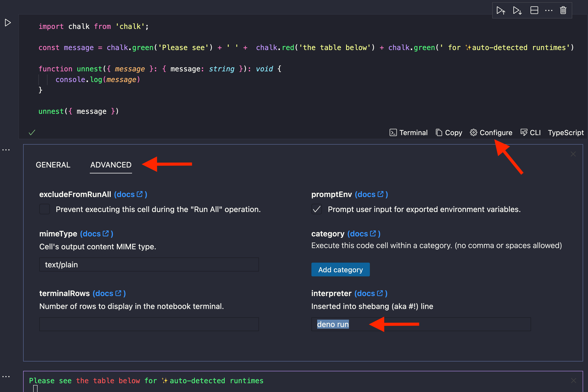The image size is (588, 392).
Task: Open configuration output ellipsis menu
Action: pyautogui.click(x=6, y=150)
